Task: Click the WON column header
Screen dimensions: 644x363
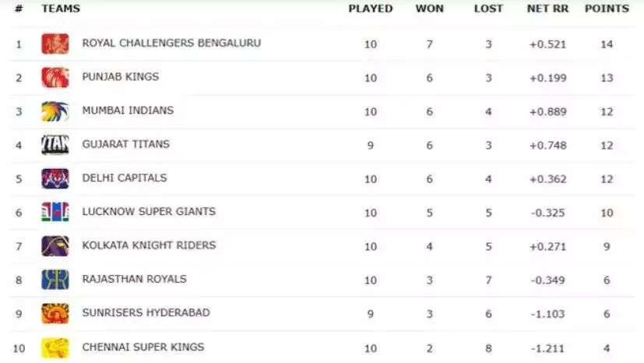Action: pyautogui.click(x=430, y=9)
